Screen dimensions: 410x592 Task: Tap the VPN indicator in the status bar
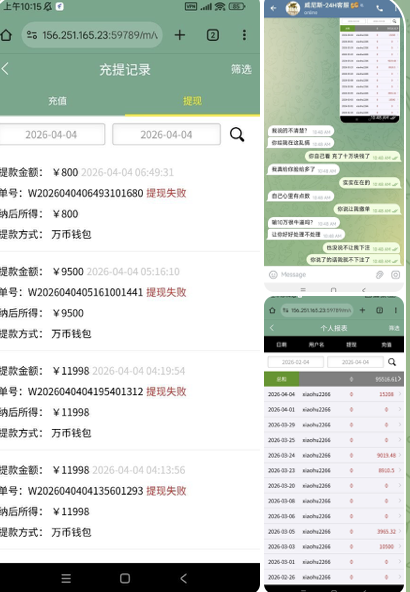[191, 6]
